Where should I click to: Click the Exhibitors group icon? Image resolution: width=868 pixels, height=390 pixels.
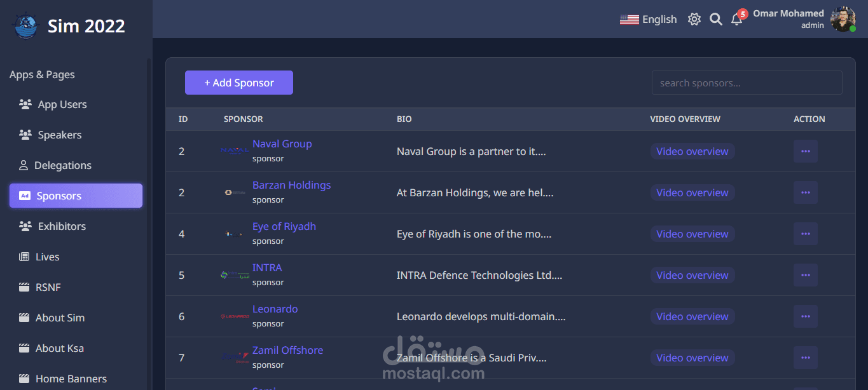coord(25,226)
